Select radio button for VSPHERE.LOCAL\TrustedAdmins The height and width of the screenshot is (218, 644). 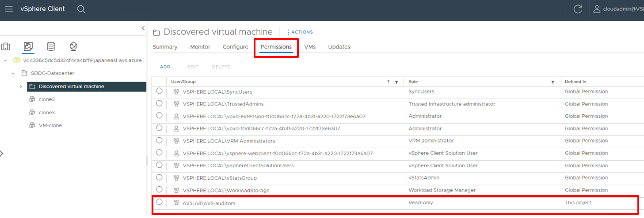159,103
